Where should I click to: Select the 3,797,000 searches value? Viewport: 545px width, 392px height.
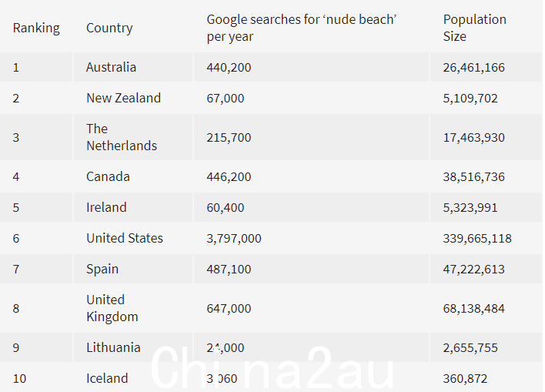[234, 239]
